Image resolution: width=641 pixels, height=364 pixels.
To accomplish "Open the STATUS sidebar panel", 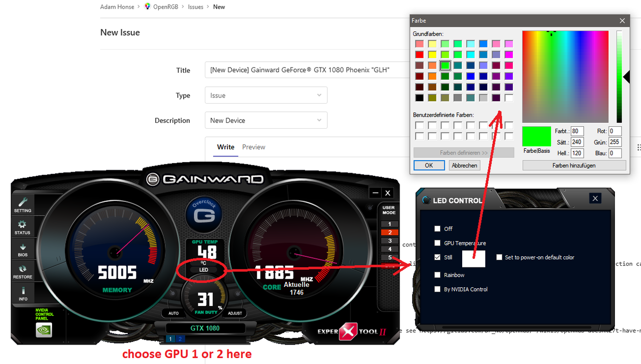I will point(23,226).
